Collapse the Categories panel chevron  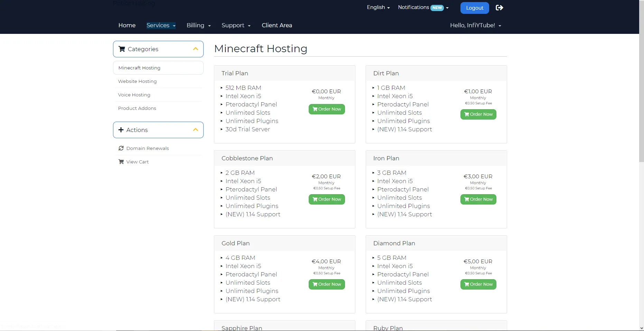(195, 49)
